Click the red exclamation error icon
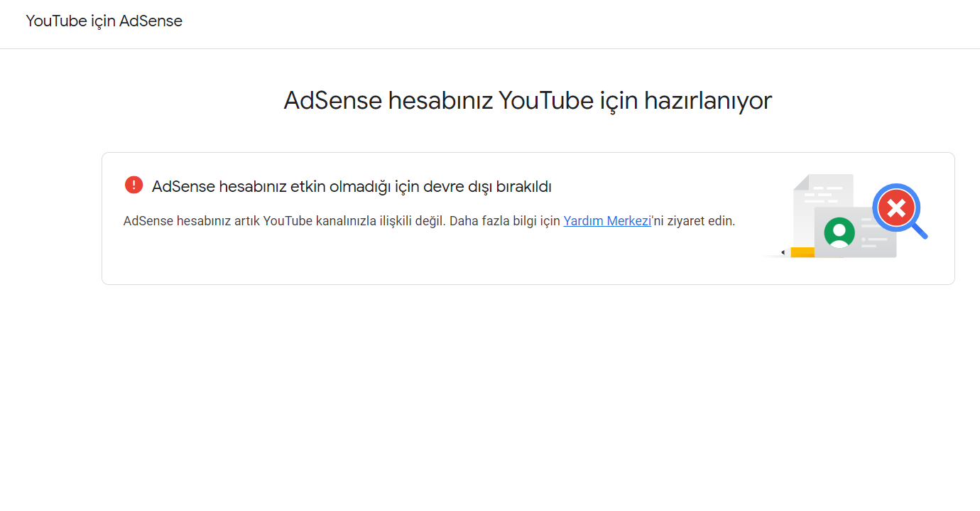 point(134,185)
